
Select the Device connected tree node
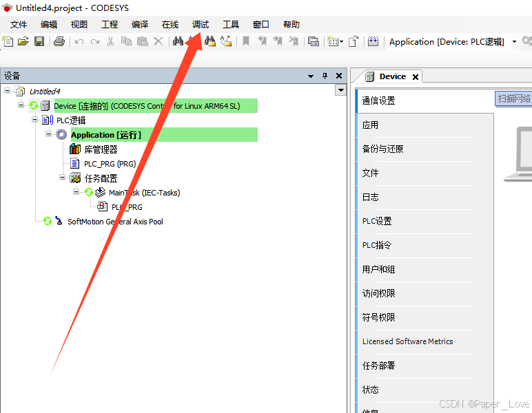point(147,106)
